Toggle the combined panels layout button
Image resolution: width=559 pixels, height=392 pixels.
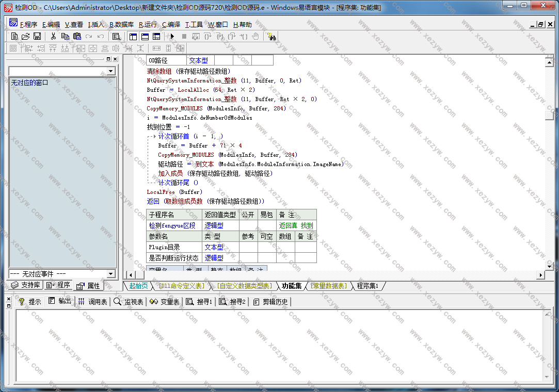coord(156,37)
